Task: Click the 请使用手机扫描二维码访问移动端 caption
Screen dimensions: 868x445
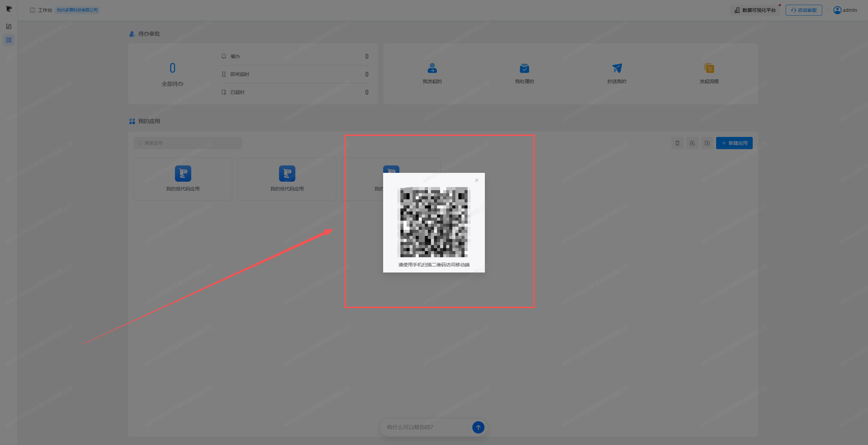Action: point(434,265)
